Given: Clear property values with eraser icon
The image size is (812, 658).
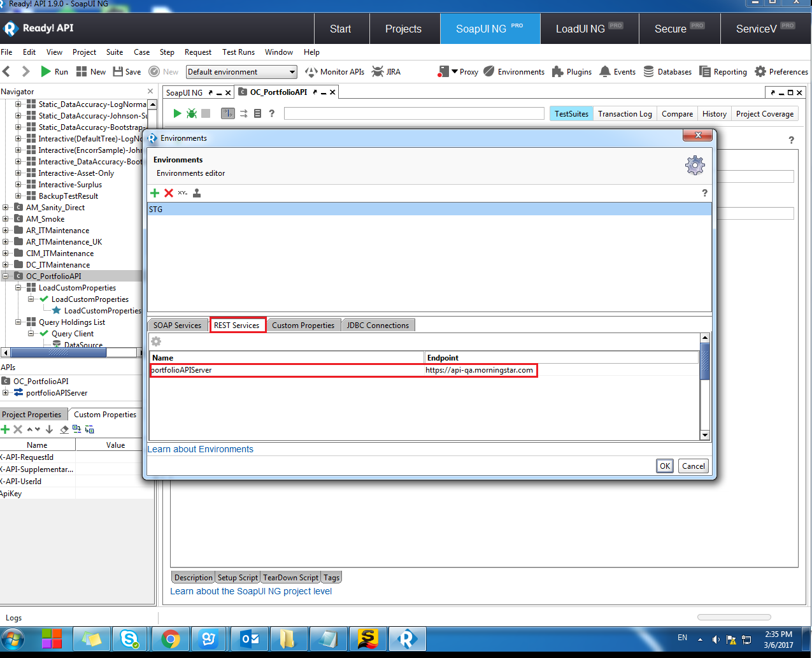Looking at the screenshot, I should coord(64,429).
